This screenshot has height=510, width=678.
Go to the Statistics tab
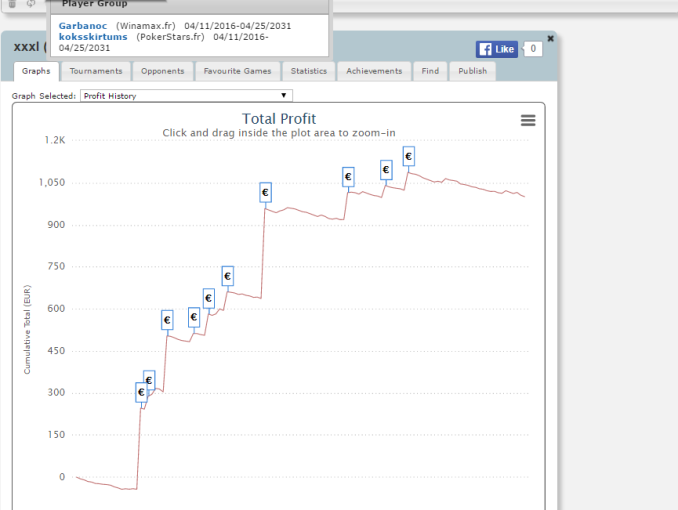(x=309, y=71)
